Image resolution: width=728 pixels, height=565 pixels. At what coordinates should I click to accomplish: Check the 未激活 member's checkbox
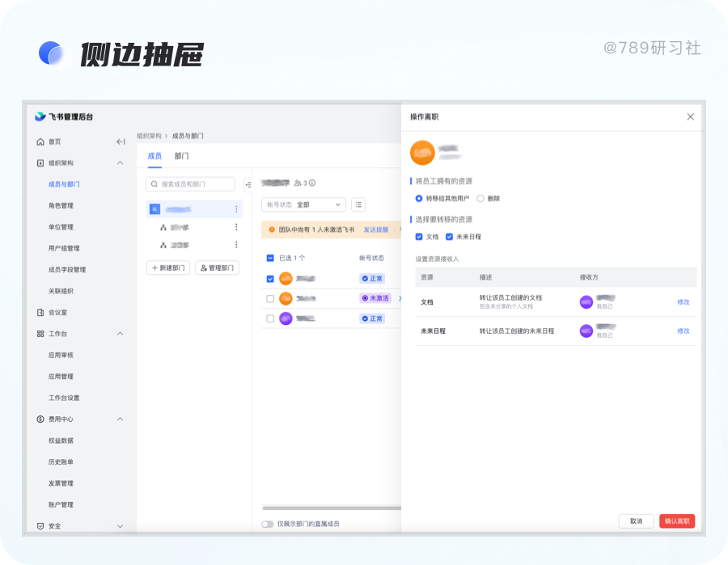pyautogui.click(x=270, y=299)
